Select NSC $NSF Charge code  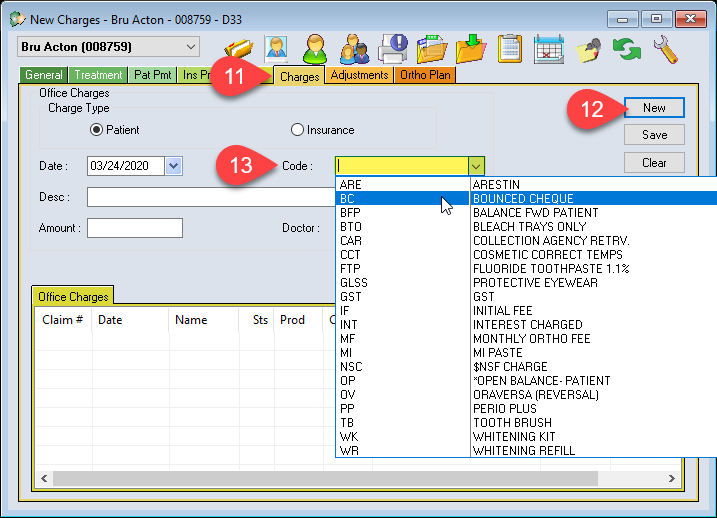click(x=526, y=367)
